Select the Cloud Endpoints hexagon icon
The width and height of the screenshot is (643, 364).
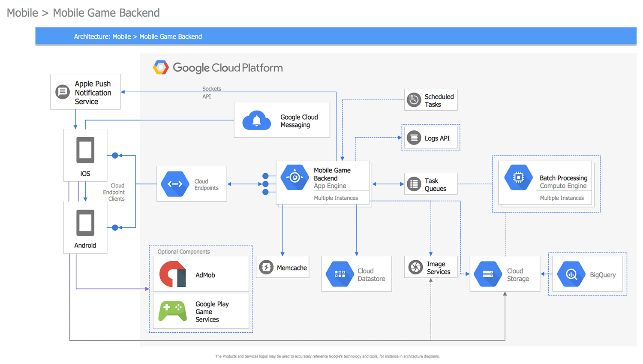click(175, 184)
